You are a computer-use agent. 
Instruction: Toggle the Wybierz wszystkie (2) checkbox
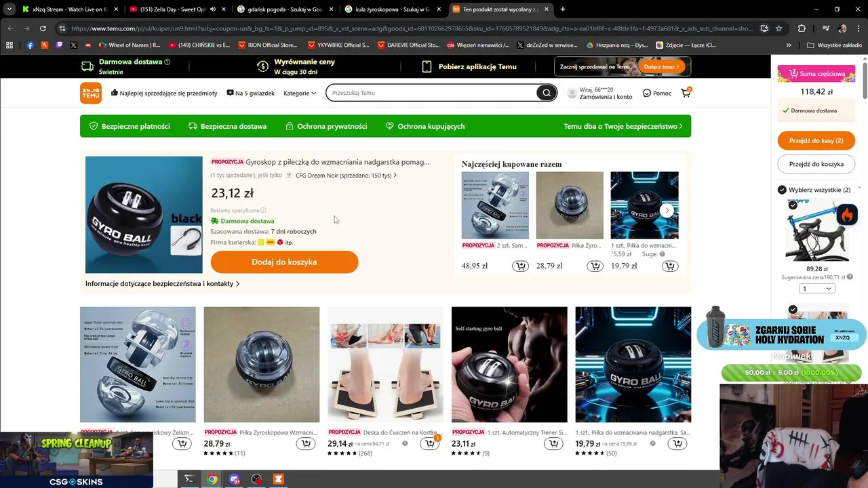(782, 190)
